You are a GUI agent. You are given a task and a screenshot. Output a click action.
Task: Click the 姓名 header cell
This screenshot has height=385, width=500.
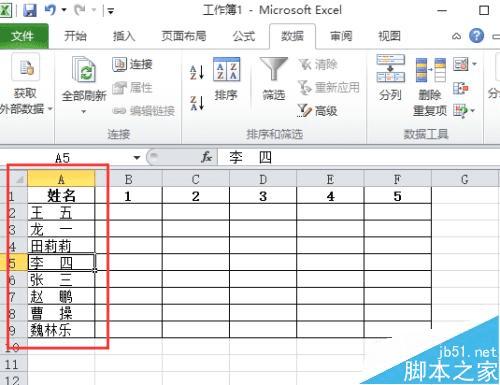[x=61, y=196]
